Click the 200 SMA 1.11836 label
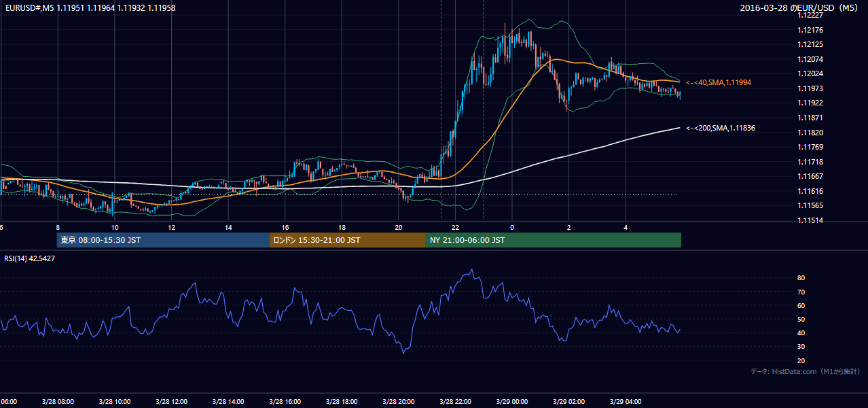 click(721, 128)
